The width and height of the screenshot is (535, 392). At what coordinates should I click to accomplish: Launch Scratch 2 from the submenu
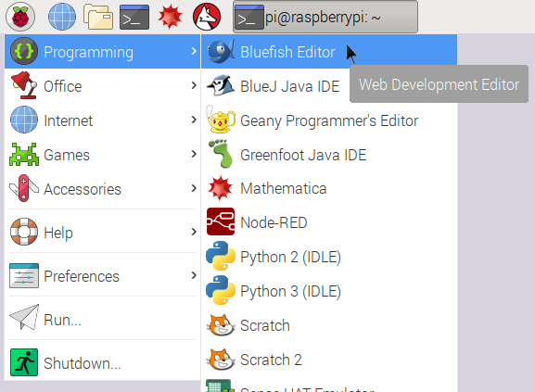click(329, 359)
